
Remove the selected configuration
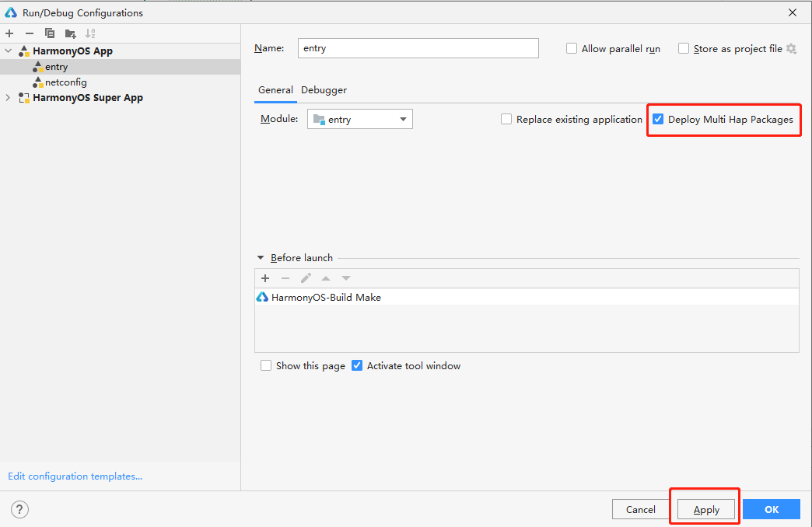coord(30,33)
